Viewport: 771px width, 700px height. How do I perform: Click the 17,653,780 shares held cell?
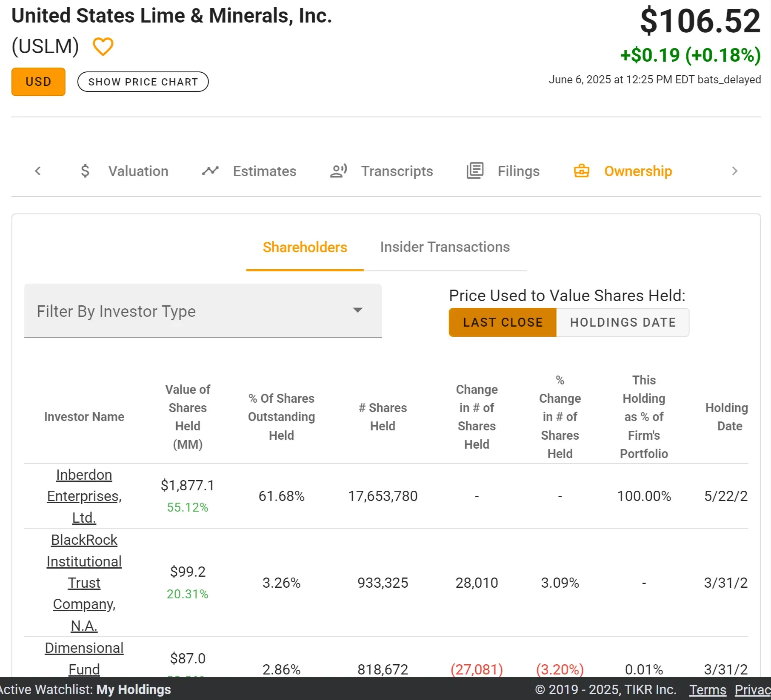click(x=383, y=496)
